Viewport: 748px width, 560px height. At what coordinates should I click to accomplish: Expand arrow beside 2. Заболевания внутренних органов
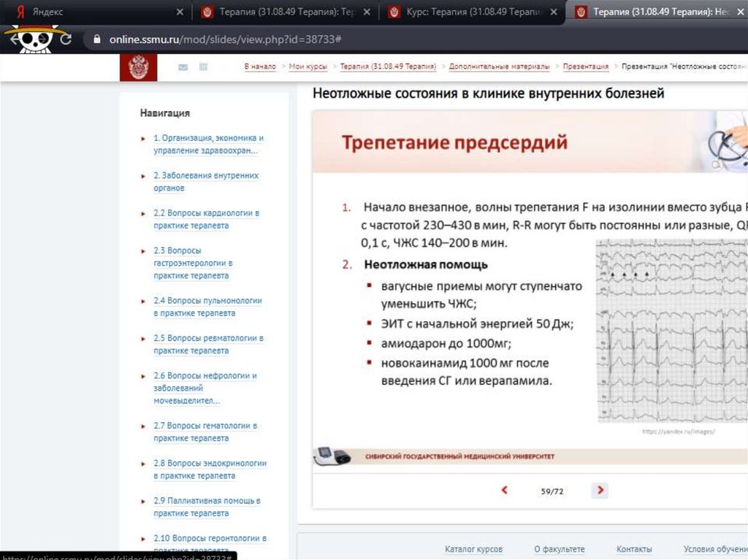(x=143, y=176)
